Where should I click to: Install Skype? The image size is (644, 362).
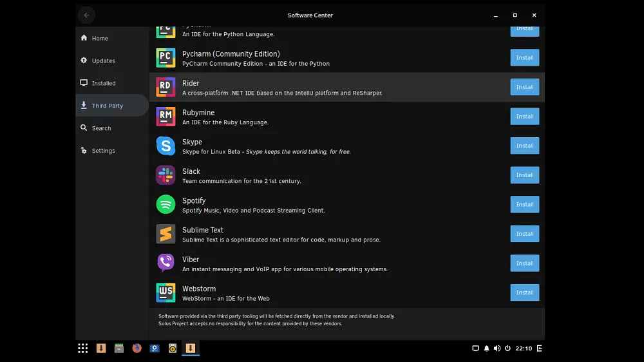click(x=524, y=146)
